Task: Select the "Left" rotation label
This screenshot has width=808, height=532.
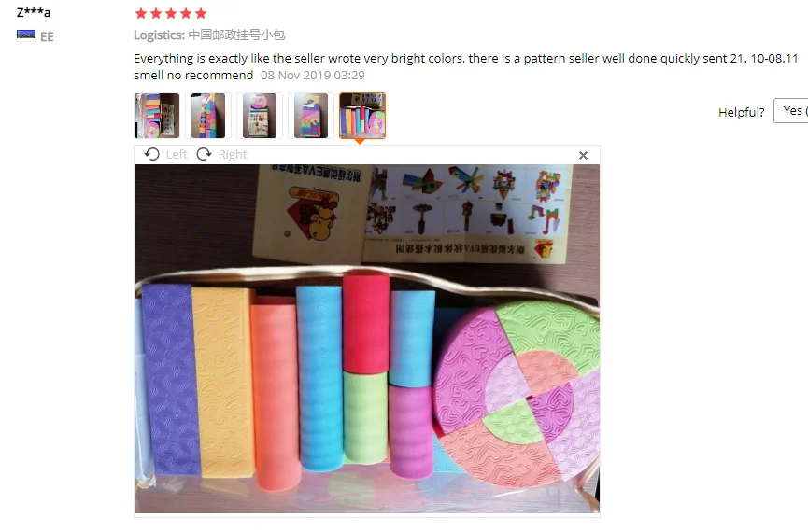Action: (177, 155)
